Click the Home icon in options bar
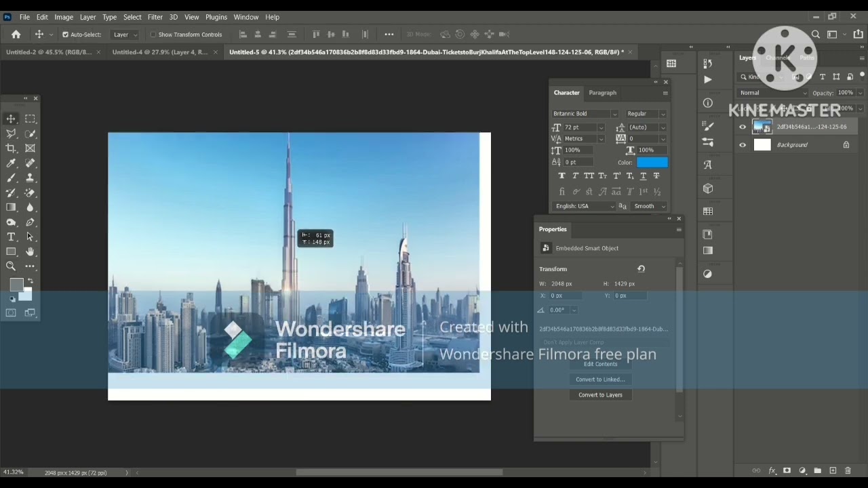 [x=16, y=35]
